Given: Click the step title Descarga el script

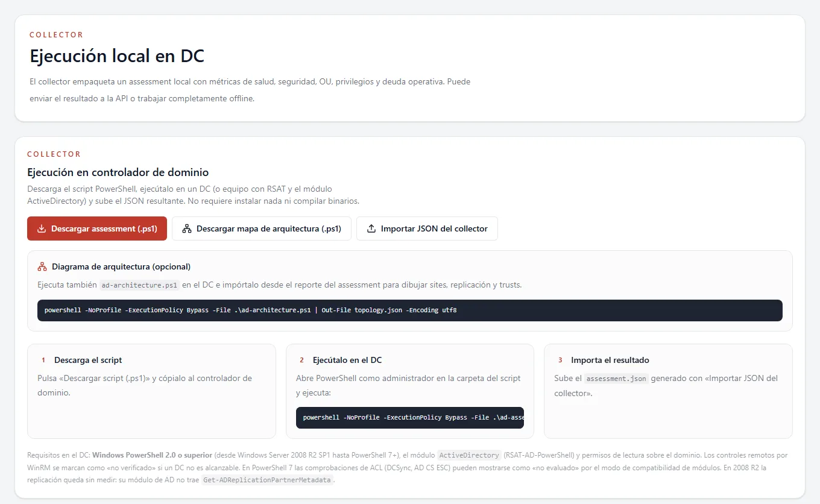Looking at the screenshot, I should [88, 360].
